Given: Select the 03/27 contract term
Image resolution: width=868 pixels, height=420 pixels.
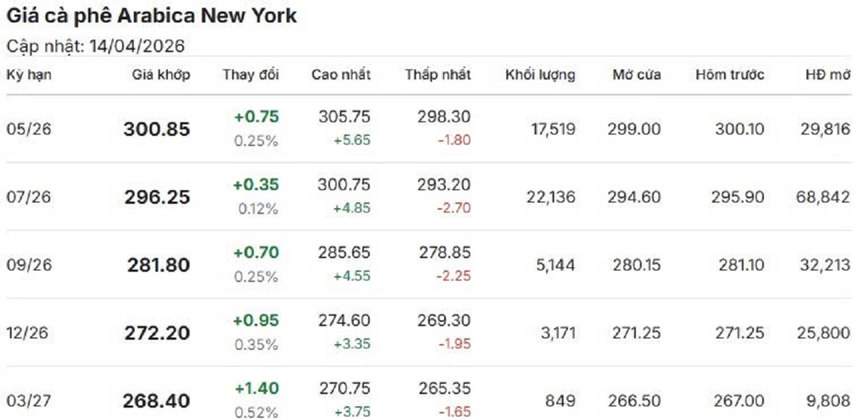Looking at the screenshot, I should point(29,400).
